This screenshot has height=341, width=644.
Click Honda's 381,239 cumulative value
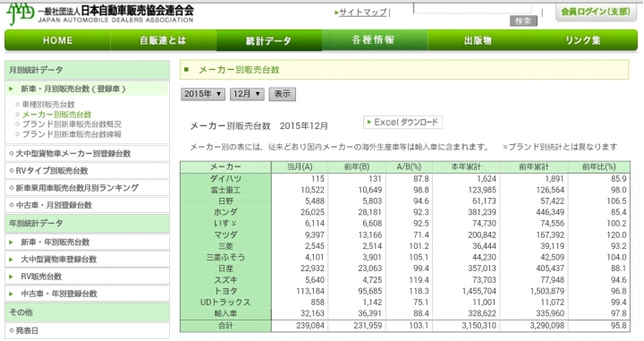pyautogui.click(x=482, y=212)
